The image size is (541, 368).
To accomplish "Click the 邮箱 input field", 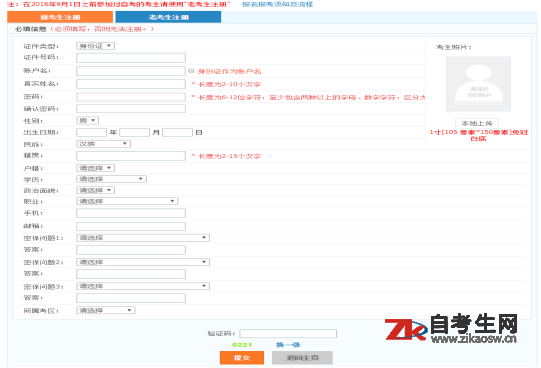I will pyautogui.click(x=131, y=226).
